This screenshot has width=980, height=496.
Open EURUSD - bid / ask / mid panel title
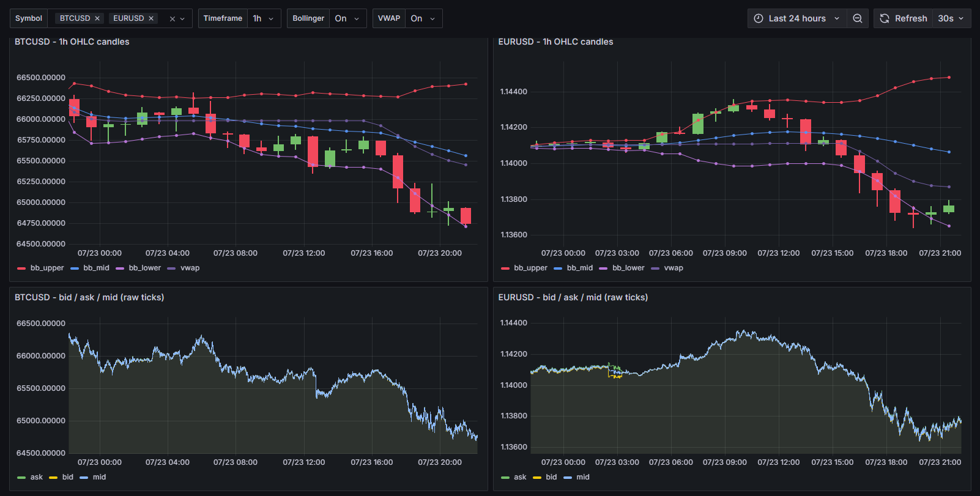pos(573,297)
